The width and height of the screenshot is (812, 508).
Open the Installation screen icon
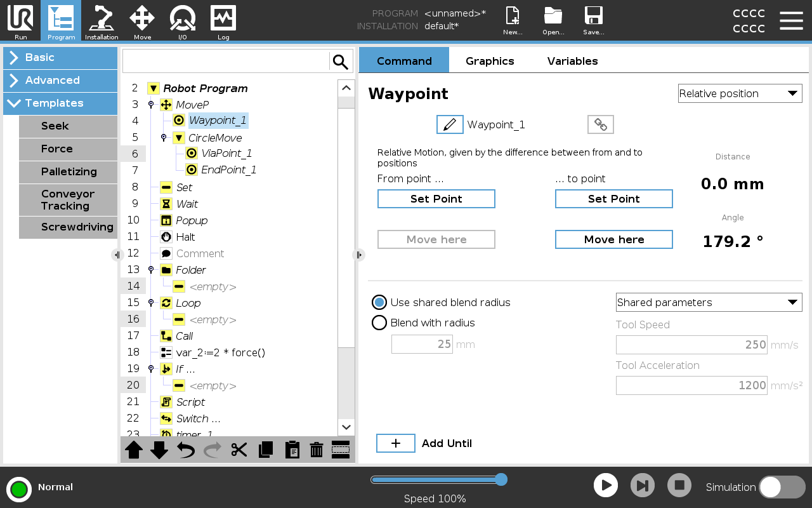tap(101, 21)
